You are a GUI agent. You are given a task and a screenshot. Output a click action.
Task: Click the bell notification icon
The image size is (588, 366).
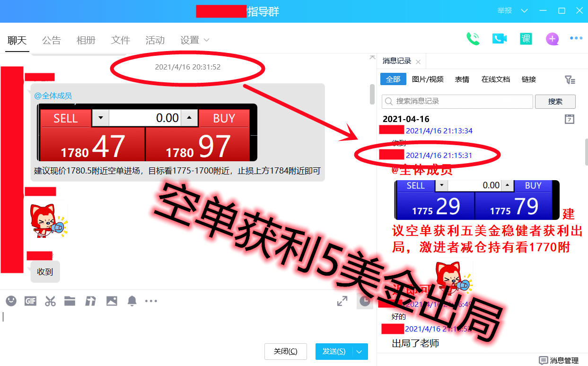point(132,301)
